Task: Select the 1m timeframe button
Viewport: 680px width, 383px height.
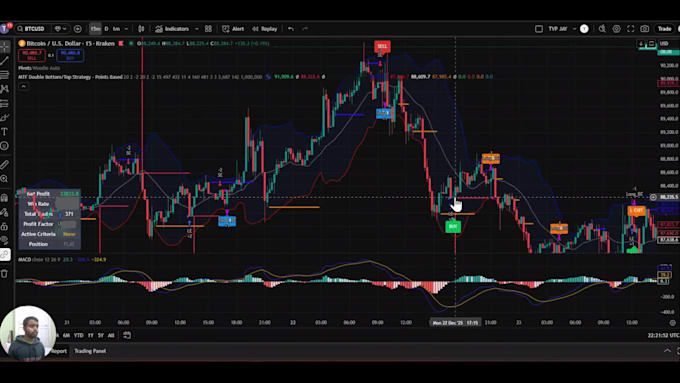Action: (116, 29)
